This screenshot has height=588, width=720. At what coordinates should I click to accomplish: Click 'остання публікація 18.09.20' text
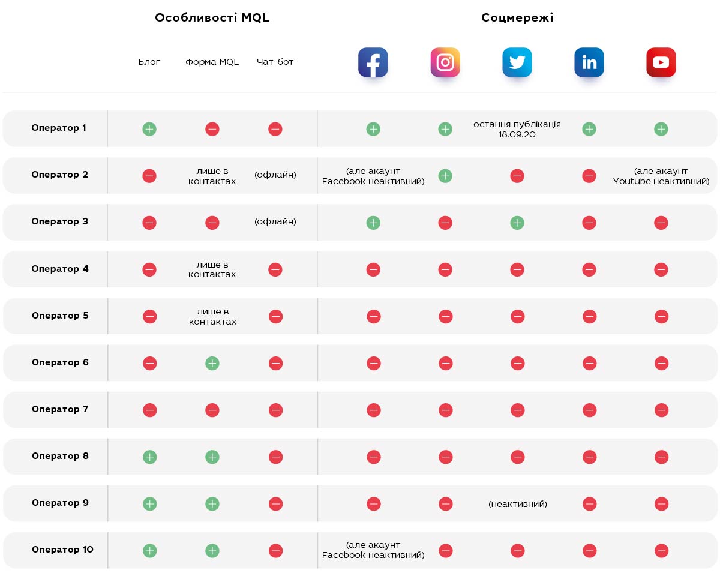point(517,129)
